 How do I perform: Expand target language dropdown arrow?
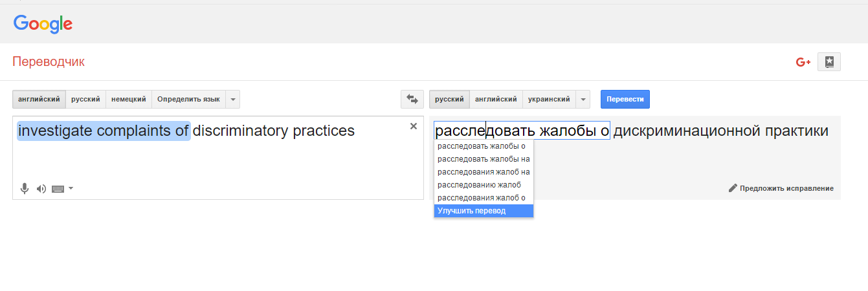tap(583, 100)
